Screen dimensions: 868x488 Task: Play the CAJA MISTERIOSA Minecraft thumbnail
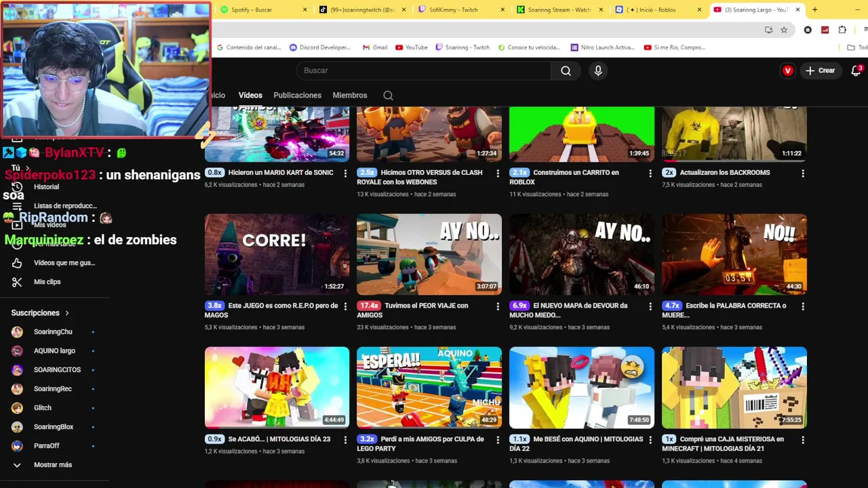click(x=734, y=388)
